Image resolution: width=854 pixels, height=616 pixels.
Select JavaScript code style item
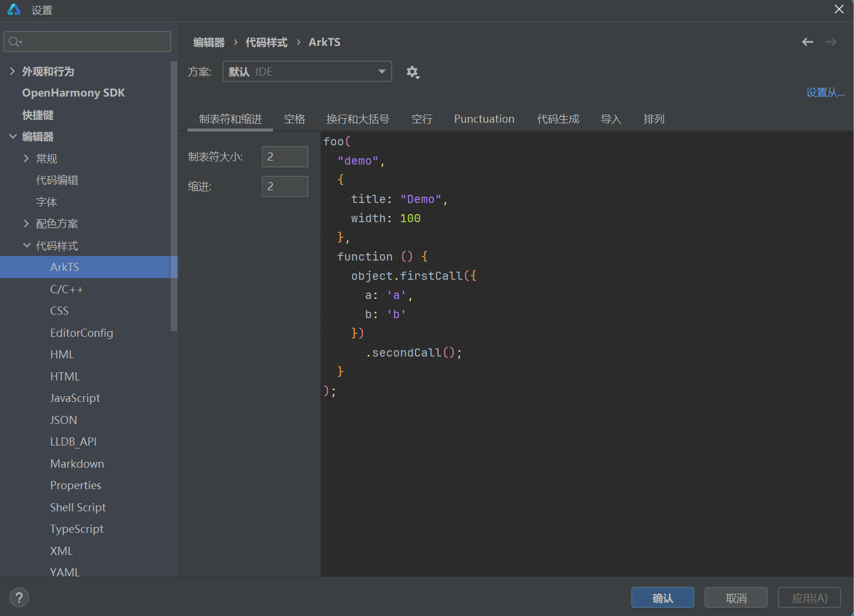click(x=75, y=398)
